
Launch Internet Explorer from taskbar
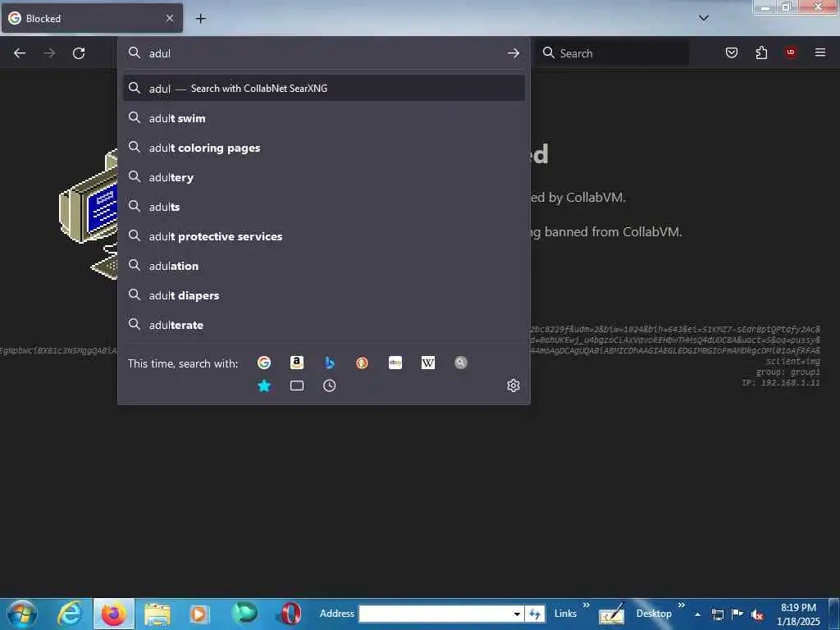point(71,614)
